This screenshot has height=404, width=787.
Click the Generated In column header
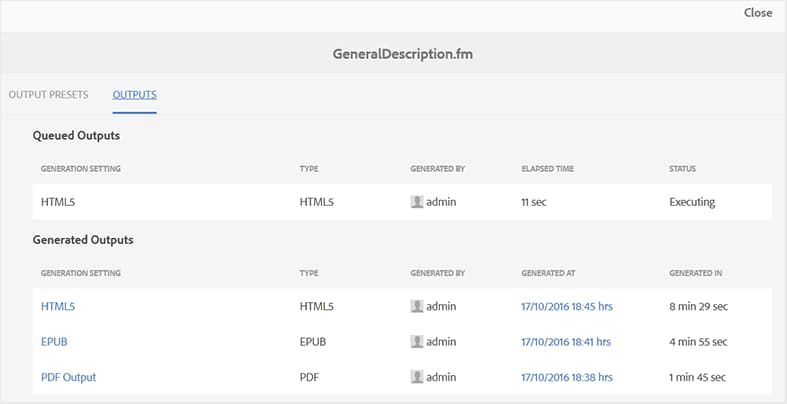click(695, 273)
